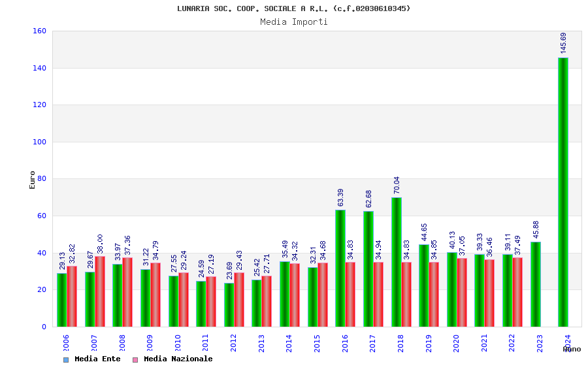Click the 2018 year axis label

click(400, 343)
